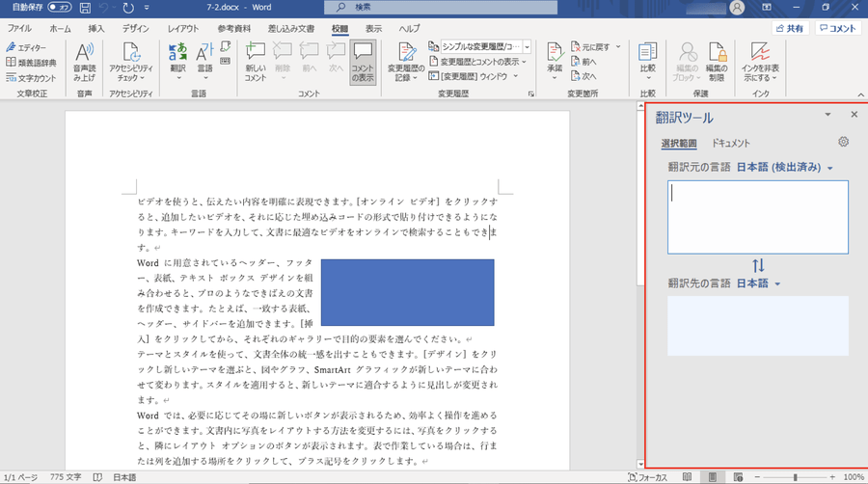Swap languages with the up-down arrows icon
This screenshot has height=484, width=868.
(x=758, y=265)
